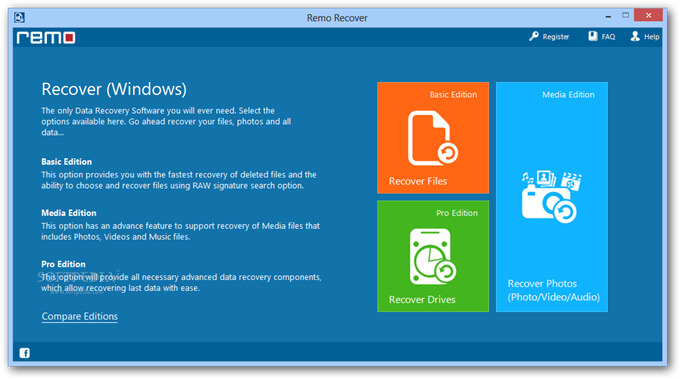Click the Pro Edition description heading
This screenshot has width=680, height=379.
(63, 264)
